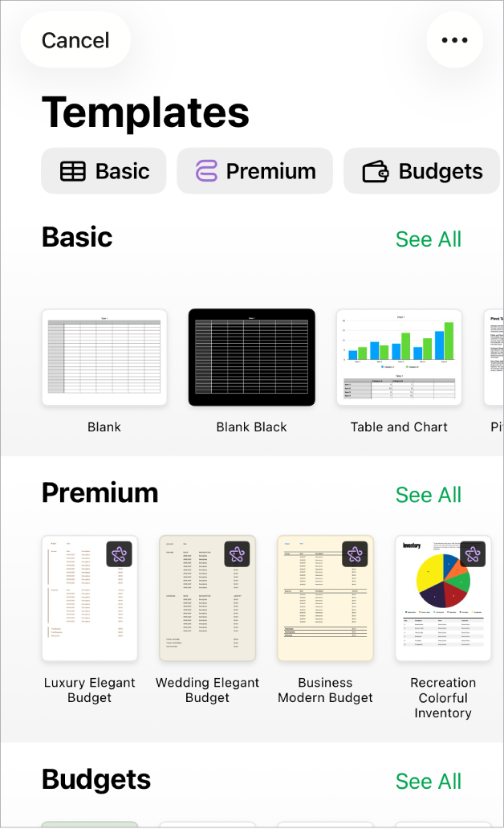This screenshot has height=829, width=504.
Task: See All Premium templates
Action: (428, 494)
